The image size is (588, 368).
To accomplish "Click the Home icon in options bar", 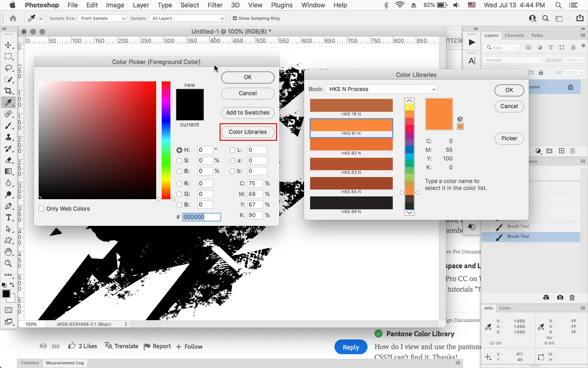I will point(13,18).
